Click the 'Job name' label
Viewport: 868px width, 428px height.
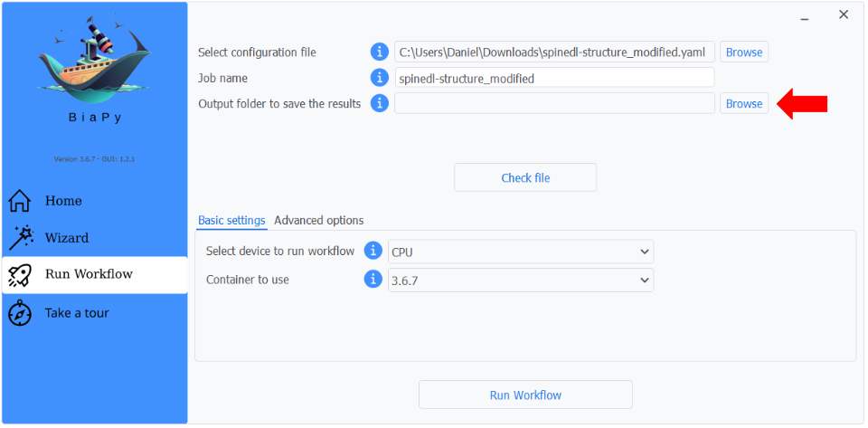tap(222, 78)
